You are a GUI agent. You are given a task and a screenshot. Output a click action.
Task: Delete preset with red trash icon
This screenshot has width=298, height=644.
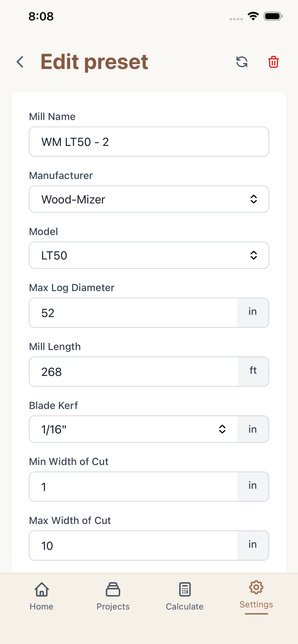pyautogui.click(x=273, y=62)
